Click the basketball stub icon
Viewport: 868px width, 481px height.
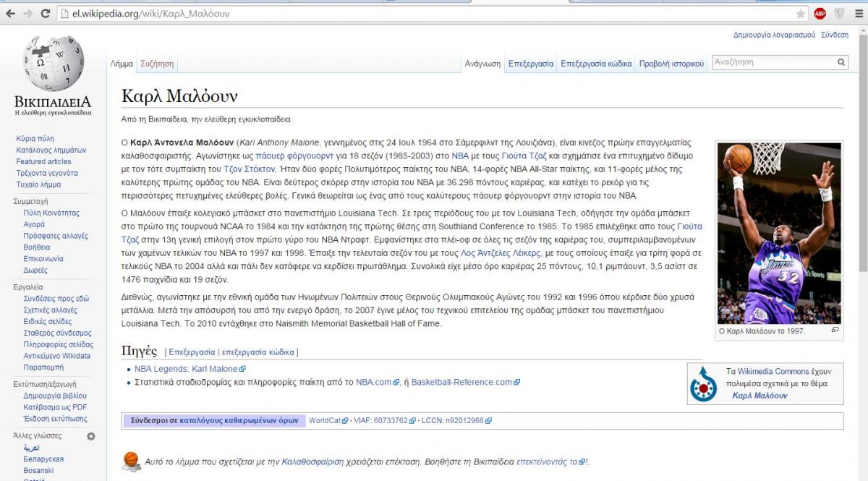tap(132, 460)
